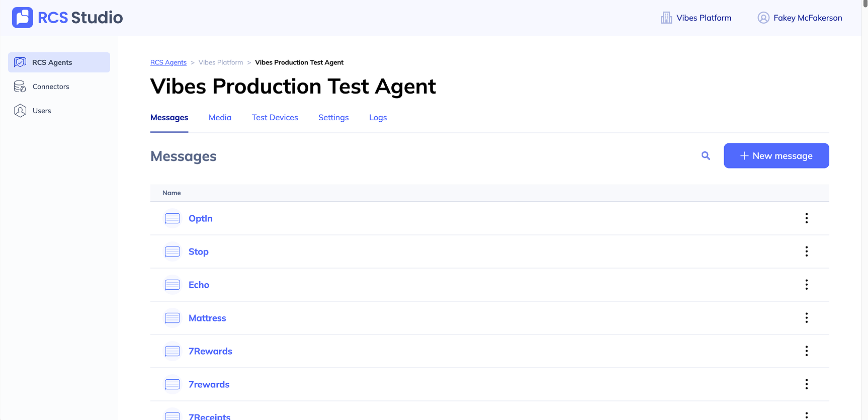
Task: Click the Fakey McFakerson profile avatar icon
Action: coord(763,18)
